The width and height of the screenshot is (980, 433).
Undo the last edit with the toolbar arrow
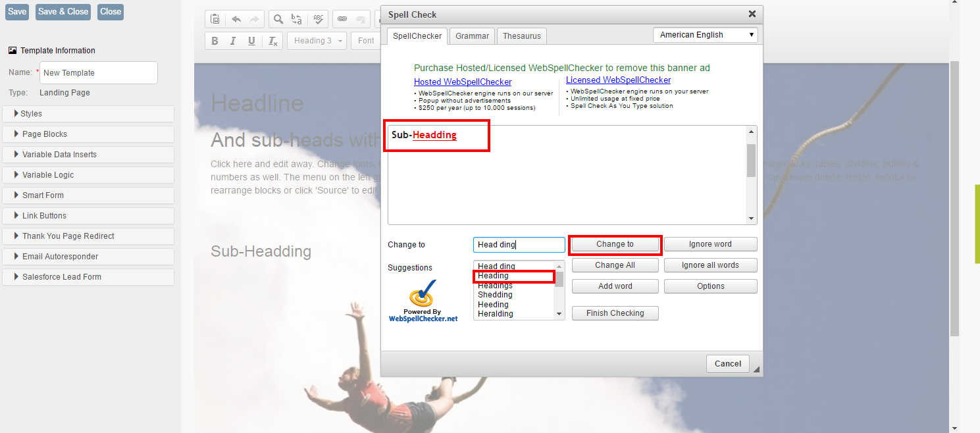tap(236, 19)
